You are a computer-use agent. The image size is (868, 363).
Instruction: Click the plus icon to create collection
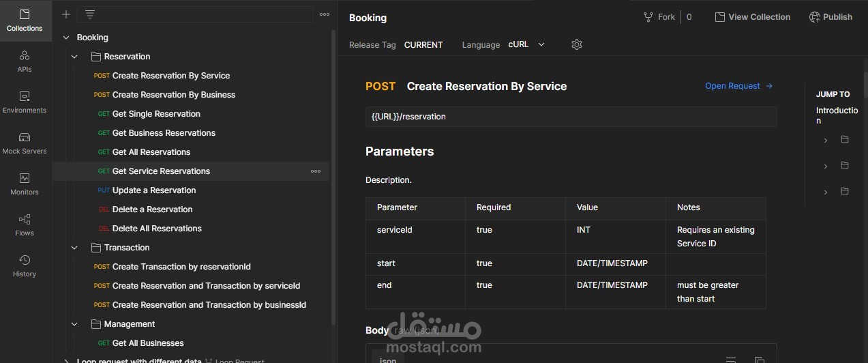(x=65, y=14)
